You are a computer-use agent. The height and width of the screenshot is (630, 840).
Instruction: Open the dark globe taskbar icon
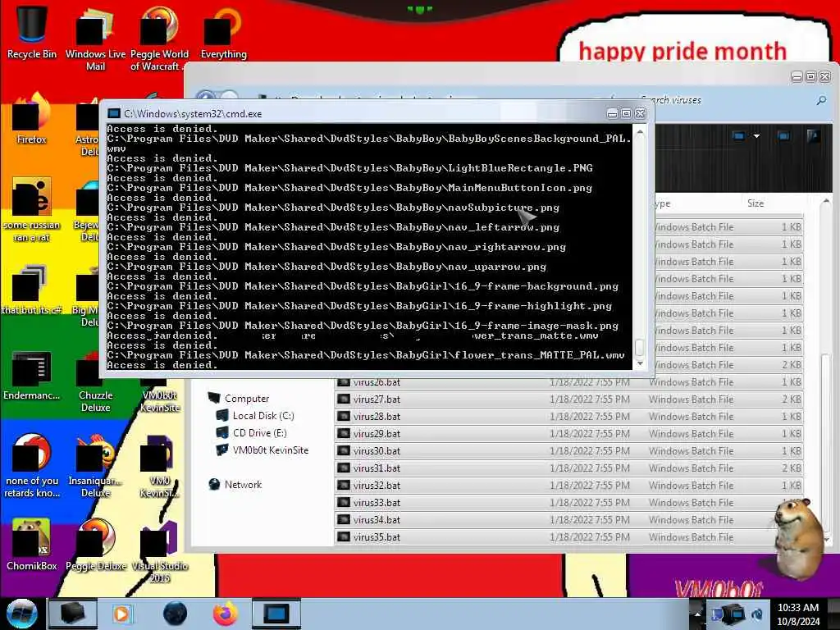coord(175,614)
